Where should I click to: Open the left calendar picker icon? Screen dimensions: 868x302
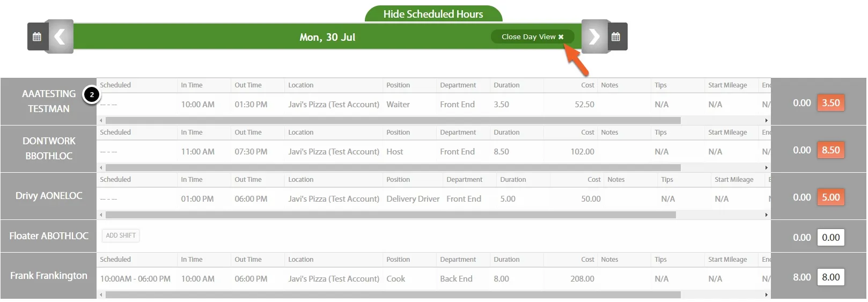tap(37, 37)
